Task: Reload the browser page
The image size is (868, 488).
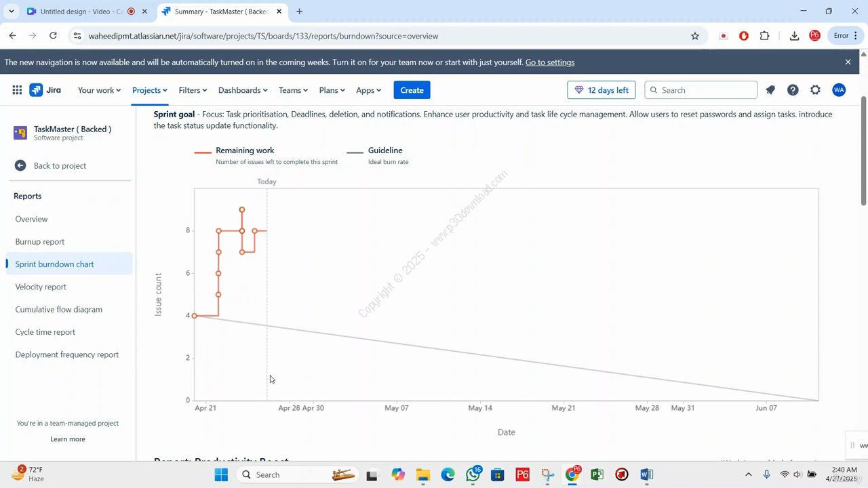Action: (53, 36)
